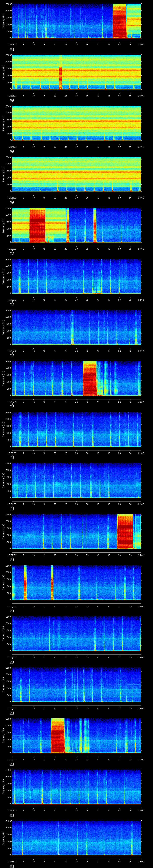Image resolution: width=153 pixels, height=868 pixels.
Task: Click the 10:35:00 start time label
Action: [12, 708]
